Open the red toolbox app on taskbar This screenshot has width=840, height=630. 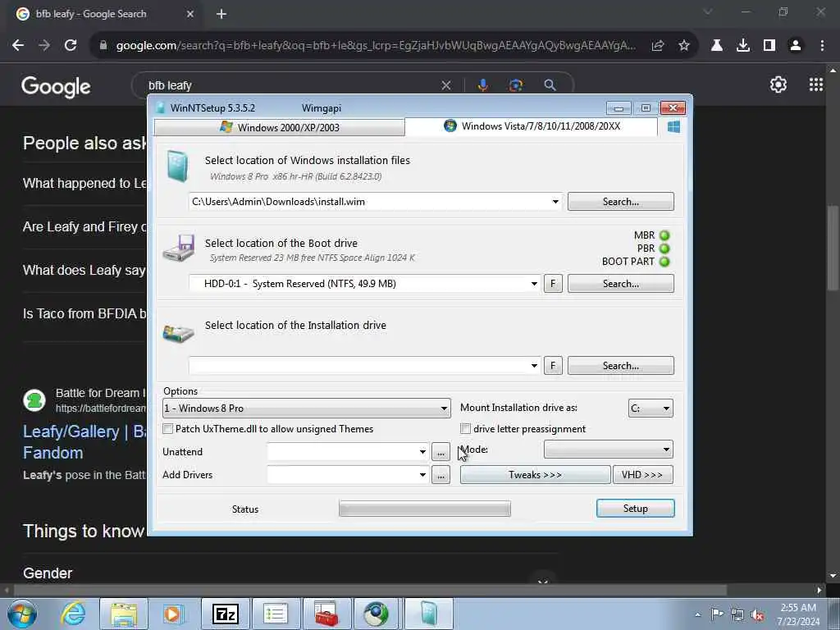[326, 614]
